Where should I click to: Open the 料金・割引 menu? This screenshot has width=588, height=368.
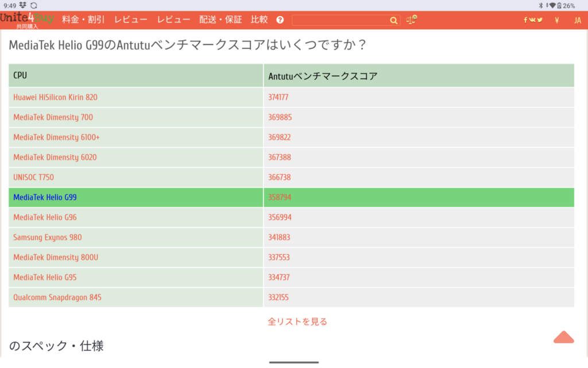(83, 20)
